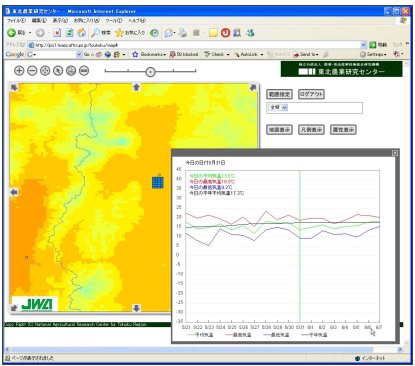Click the JWA logo on the map
This screenshot has width=415, height=366.
[35, 304]
